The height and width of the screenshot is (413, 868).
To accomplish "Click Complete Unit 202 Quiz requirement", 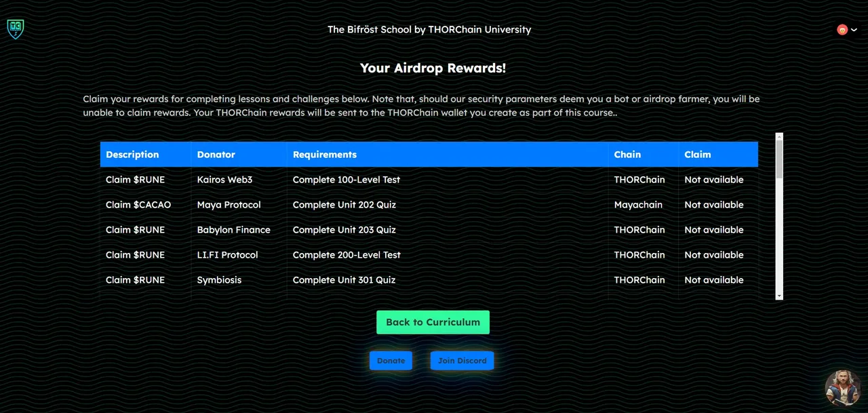I will [x=344, y=205].
